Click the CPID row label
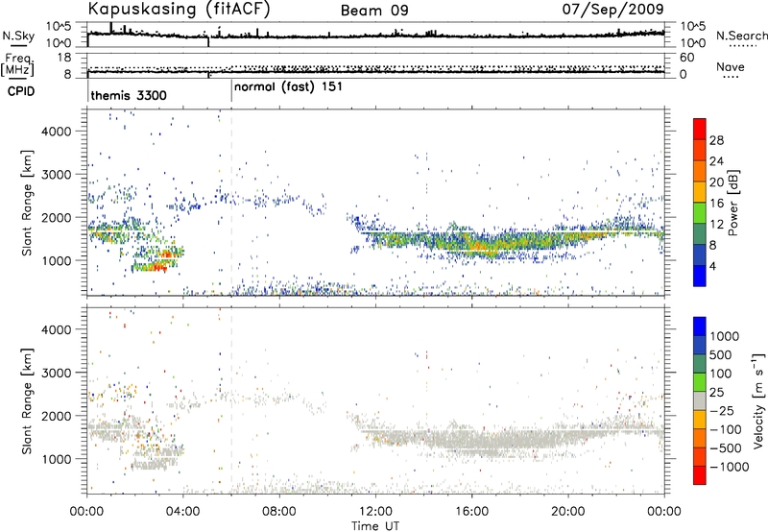 20,91
